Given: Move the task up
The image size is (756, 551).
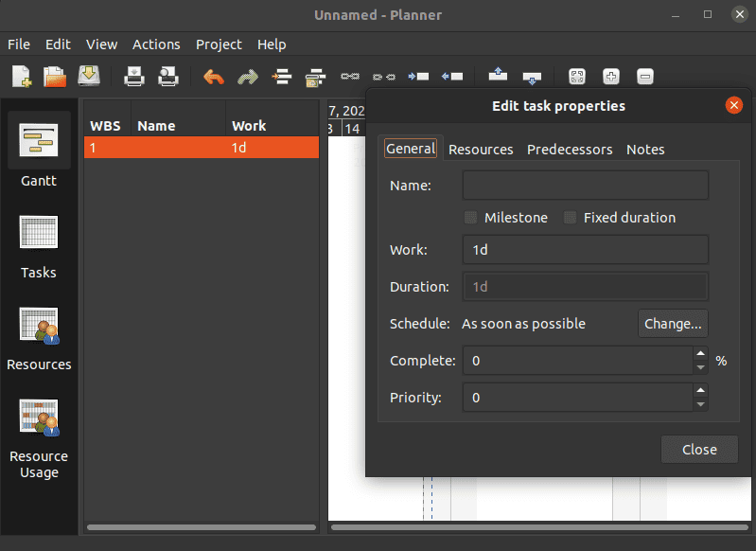Looking at the screenshot, I should (x=498, y=75).
